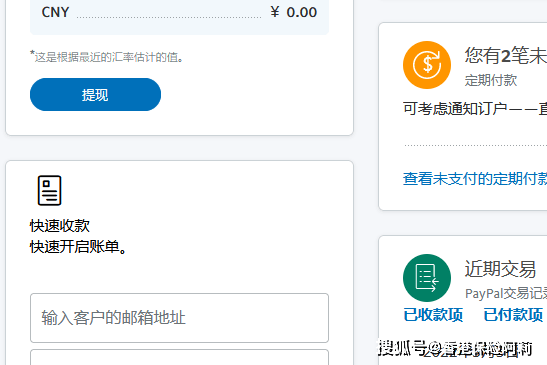Click the 定期付款 subtitle text
547x365 pixels.
point(490,80)
